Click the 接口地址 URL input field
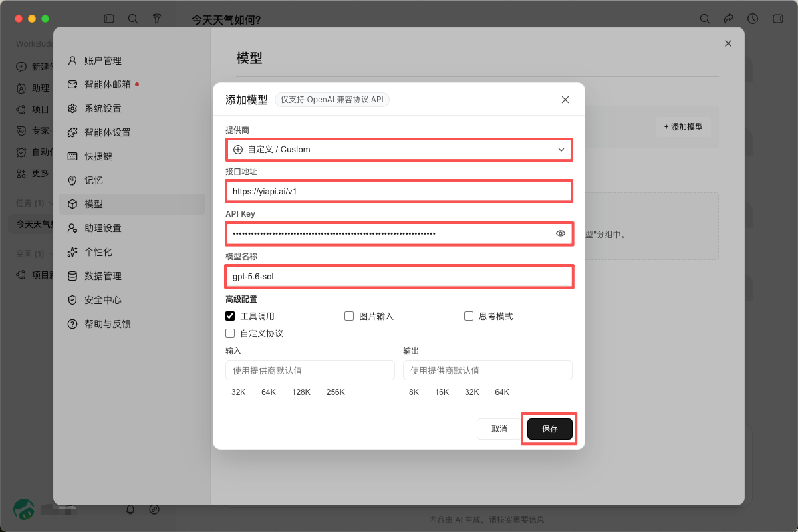The image size is (798, 532). [399, 192]
